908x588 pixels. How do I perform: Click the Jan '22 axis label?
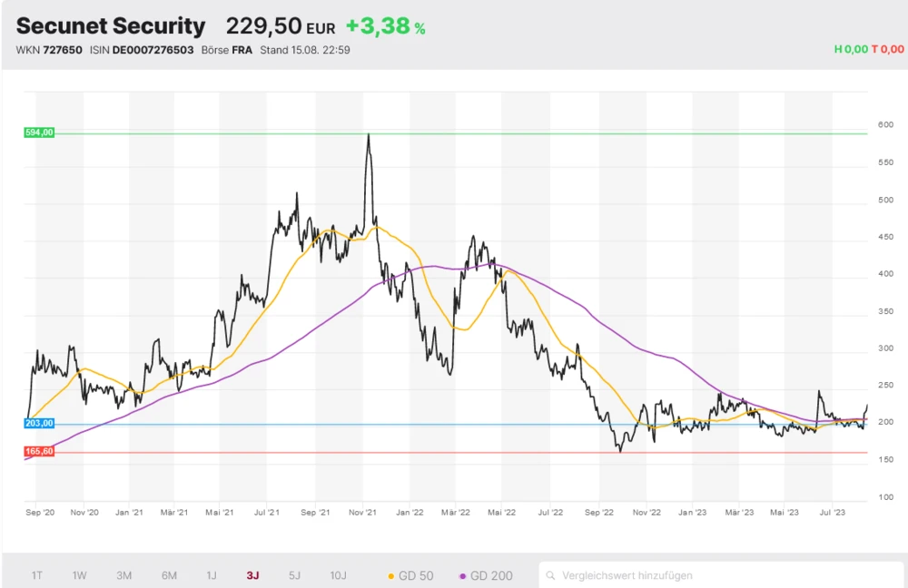coord(410,512)
